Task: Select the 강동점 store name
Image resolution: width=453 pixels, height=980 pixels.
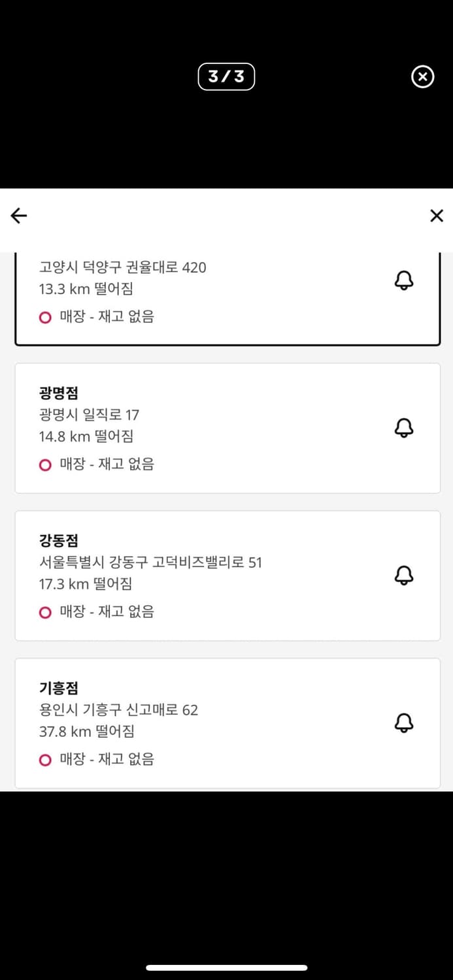Action: pos(59,541)
